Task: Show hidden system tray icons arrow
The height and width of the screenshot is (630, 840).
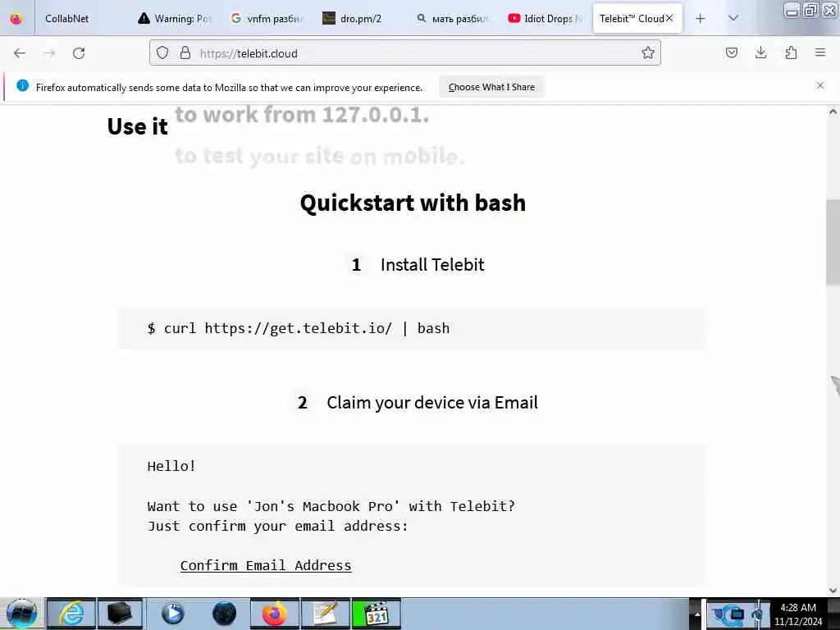Action: click(x=696, y=614)
